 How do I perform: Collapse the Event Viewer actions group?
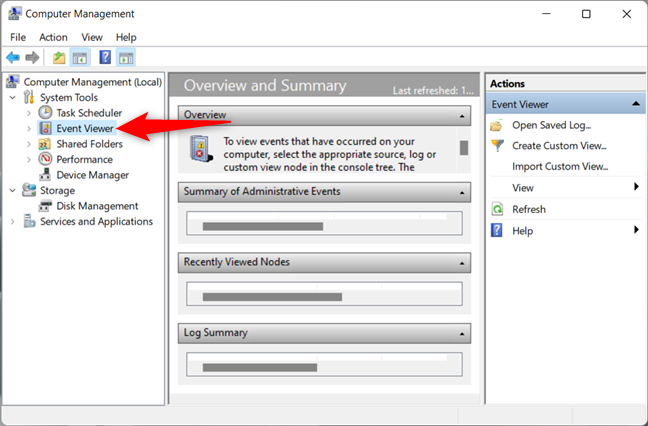pos(636,104)
